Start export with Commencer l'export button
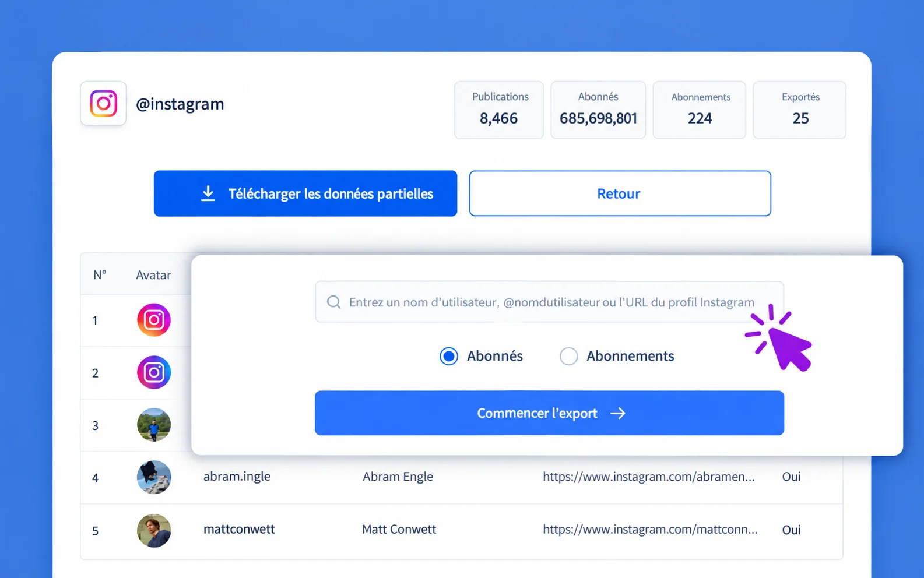 coord(549,413)
